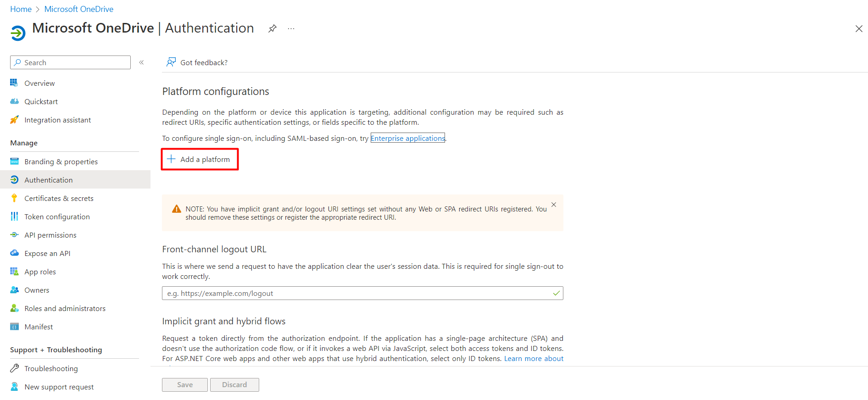The width and height of the screenshot is (868, 400).
Task: Click the Save button
Action: 185,385
